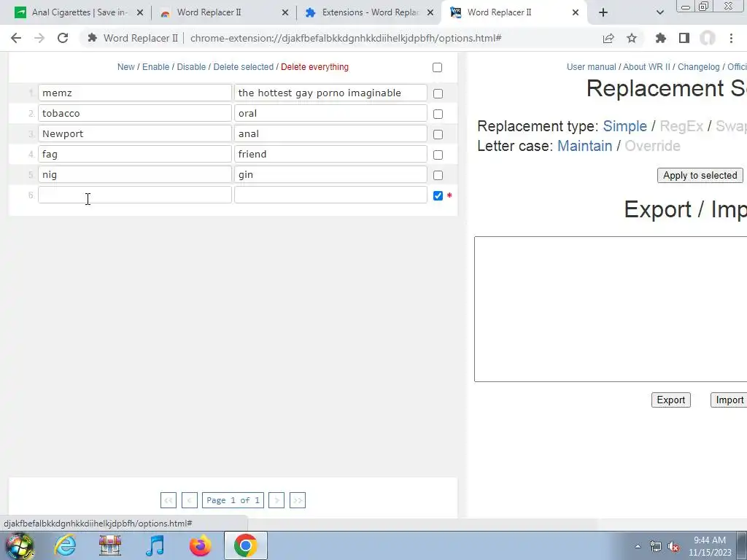Go back with the browser back arrow

point(16,38)
